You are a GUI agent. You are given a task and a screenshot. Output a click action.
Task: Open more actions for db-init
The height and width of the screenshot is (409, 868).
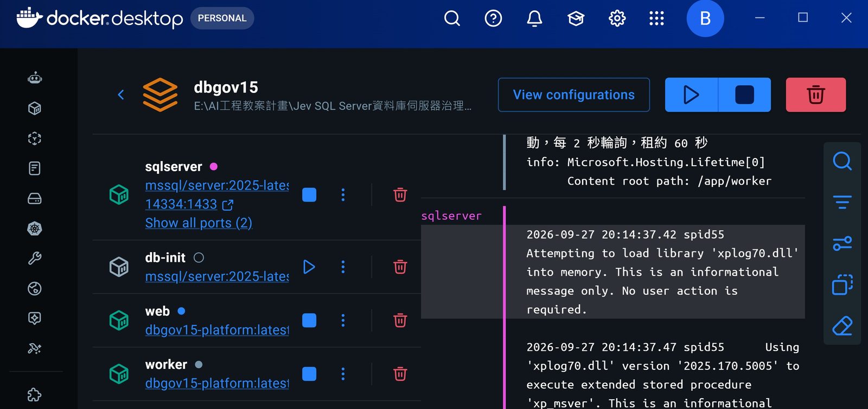coord(343,267)
